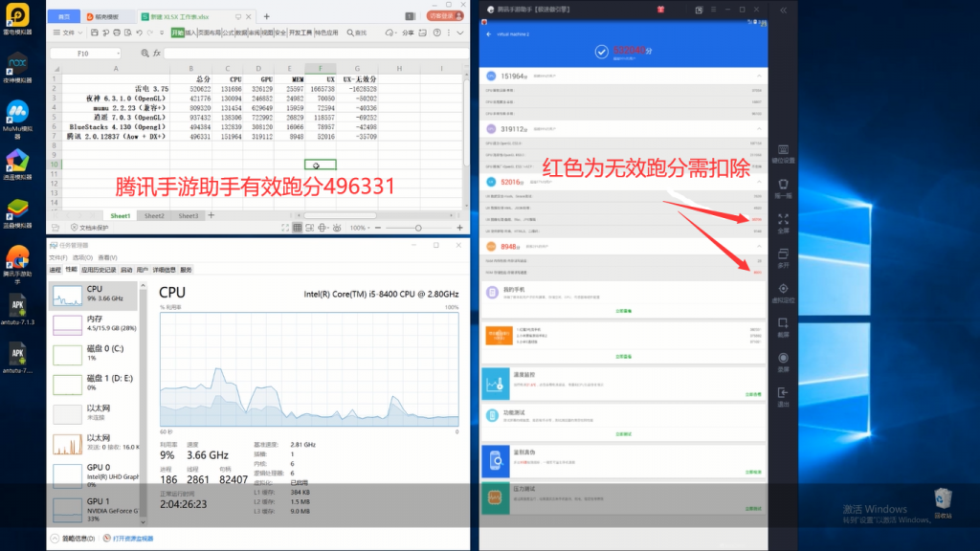Viewport: 980px width, 551px height.
Task: Collapse emulator sidebar with double-chevron icon
Action: (783, 10)
